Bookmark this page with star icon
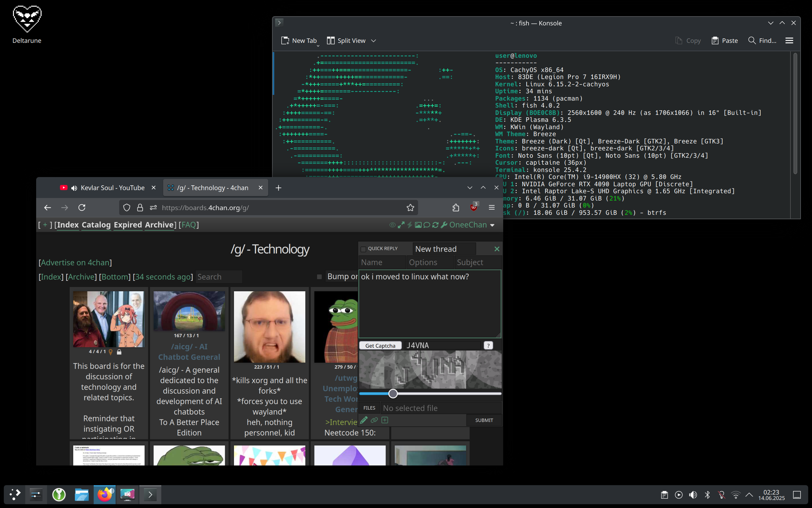 [x=410, y=208]
